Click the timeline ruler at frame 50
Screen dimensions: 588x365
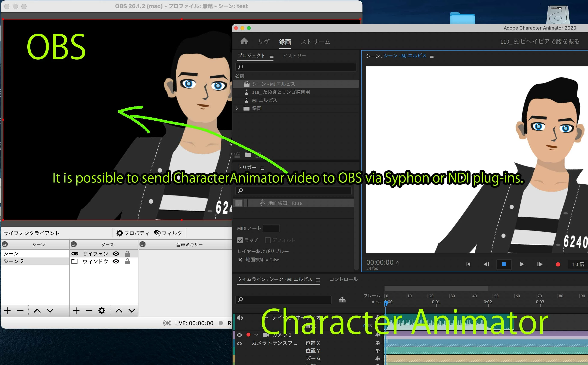tap(493, 296)
